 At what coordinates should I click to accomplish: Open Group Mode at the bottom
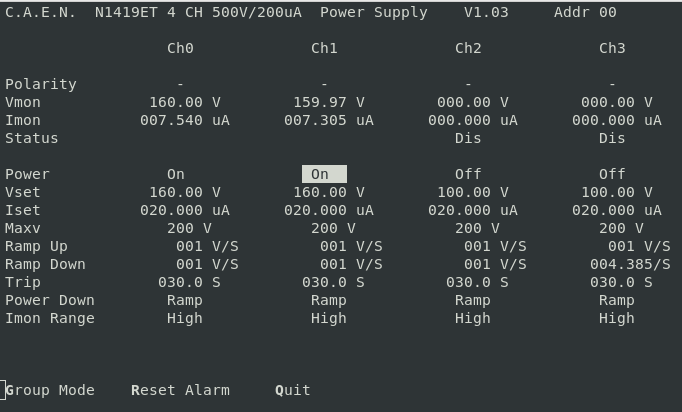[50, 390]
